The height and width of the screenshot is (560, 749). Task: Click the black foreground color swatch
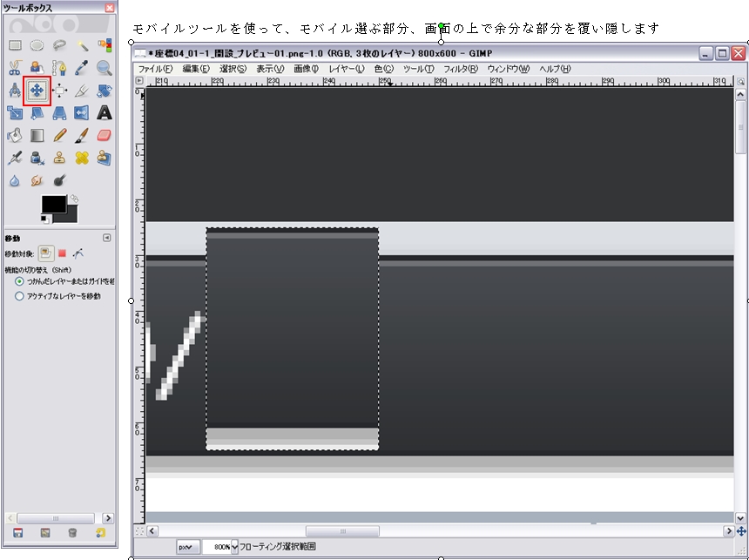54,204
